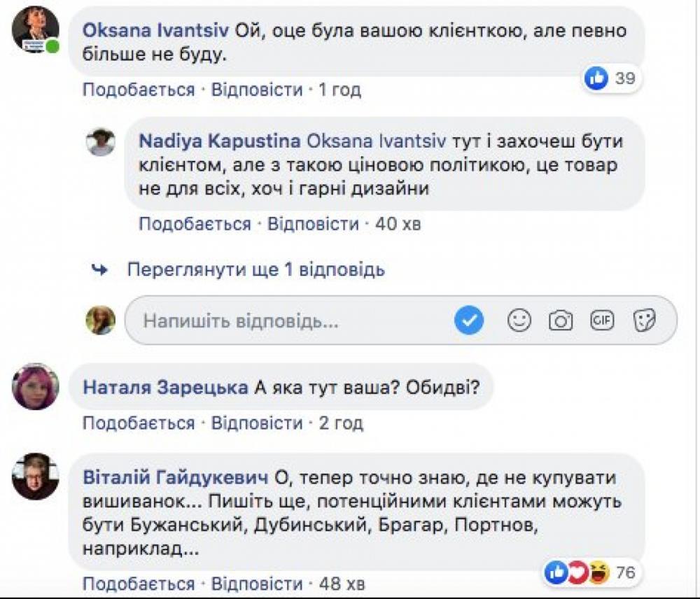Expand 'Переглянути ще 1 відповідь' replies
Screen dimensions: 700x599
(x=255, y=269)
